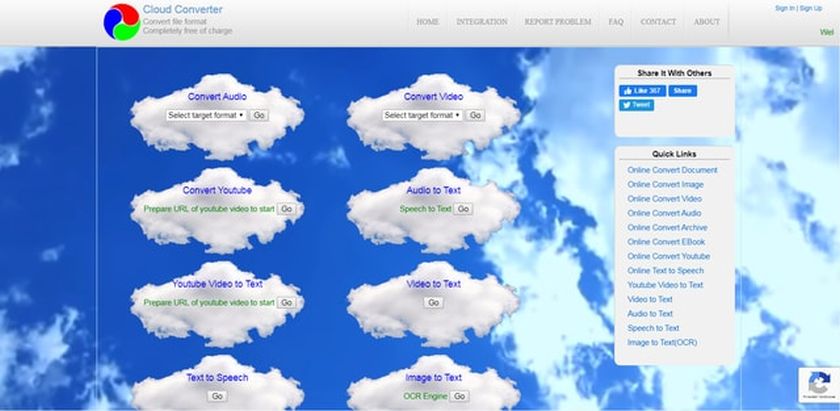Select REPORT PROBLEM in navigation bar
This screenshot has height=411, width=840.
[557, 22]
